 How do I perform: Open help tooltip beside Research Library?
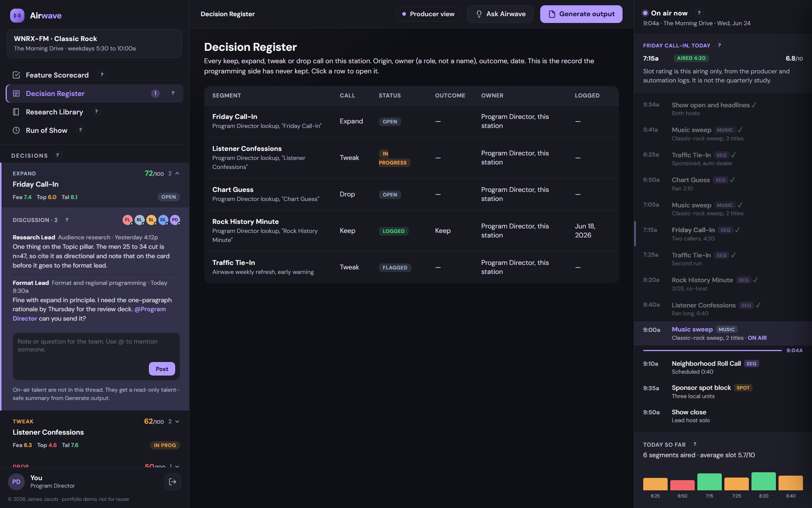(x=96, y=112)
